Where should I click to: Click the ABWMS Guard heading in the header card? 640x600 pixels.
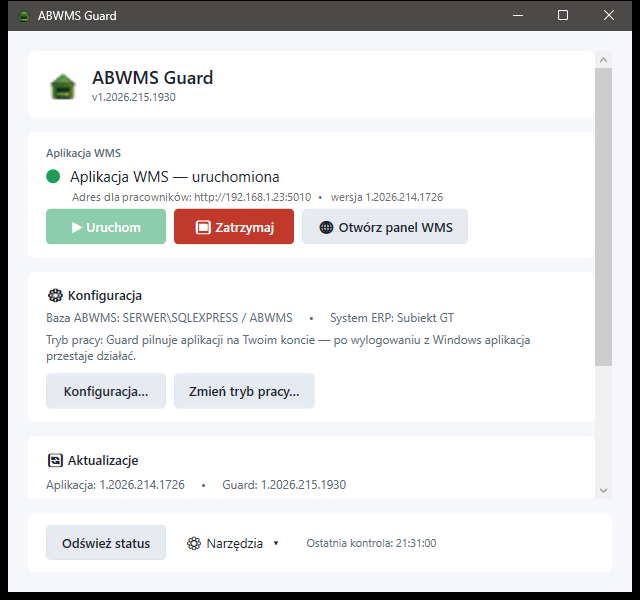click(x=153, y=78)
